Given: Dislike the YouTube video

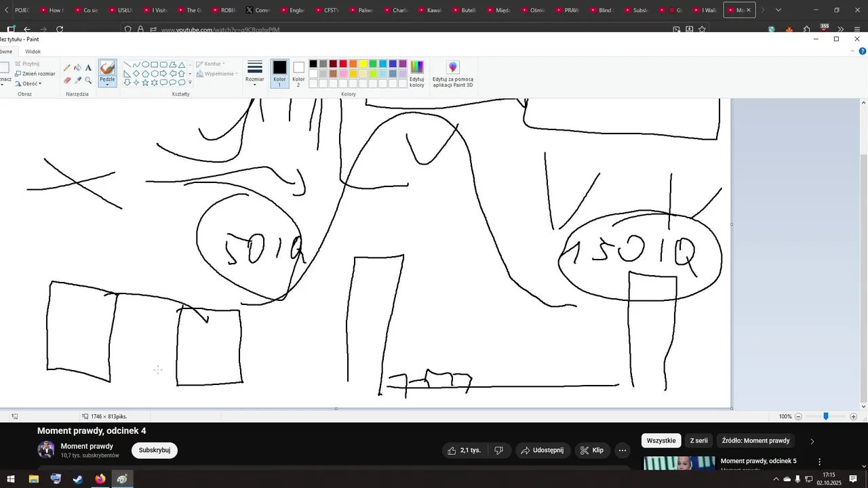Looking at the screenshot, I should [498, 450].
